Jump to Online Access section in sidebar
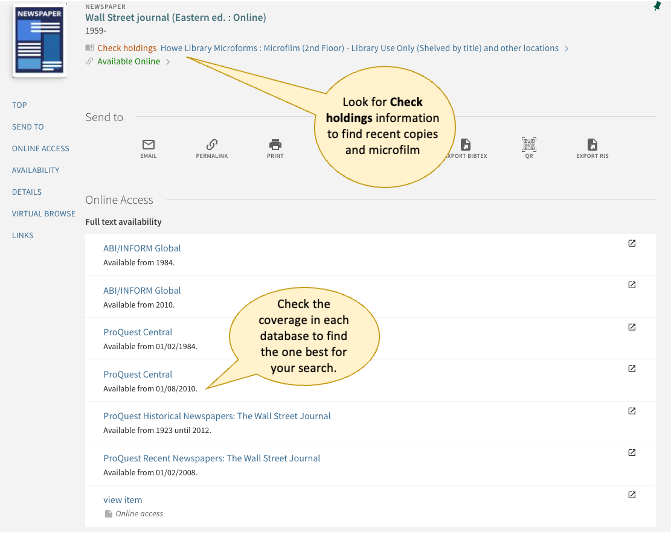 (40, 148)
